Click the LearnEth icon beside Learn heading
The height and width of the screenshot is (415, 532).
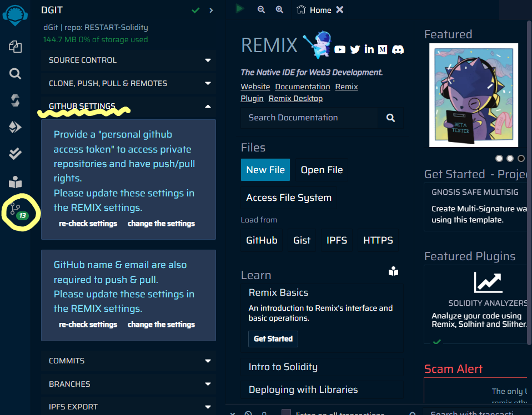393,271
